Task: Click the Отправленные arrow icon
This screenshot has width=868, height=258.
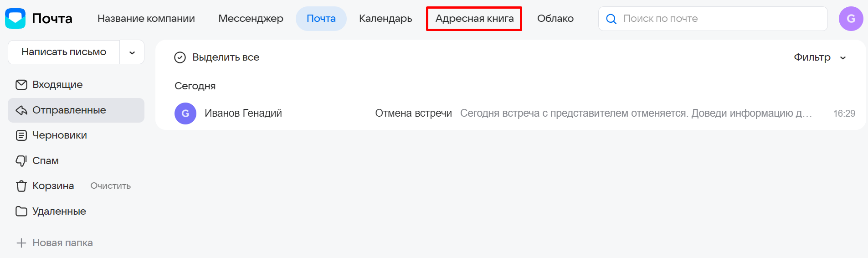Action: [21, 110]
